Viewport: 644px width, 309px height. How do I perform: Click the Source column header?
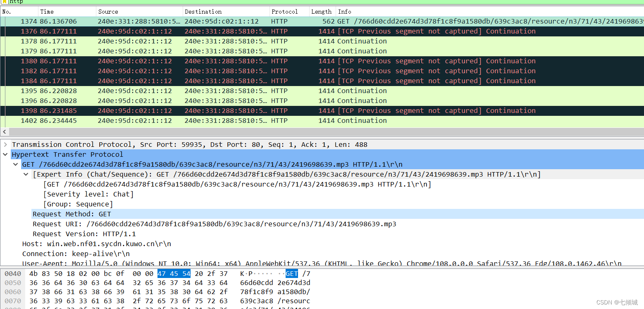(139, 12)
